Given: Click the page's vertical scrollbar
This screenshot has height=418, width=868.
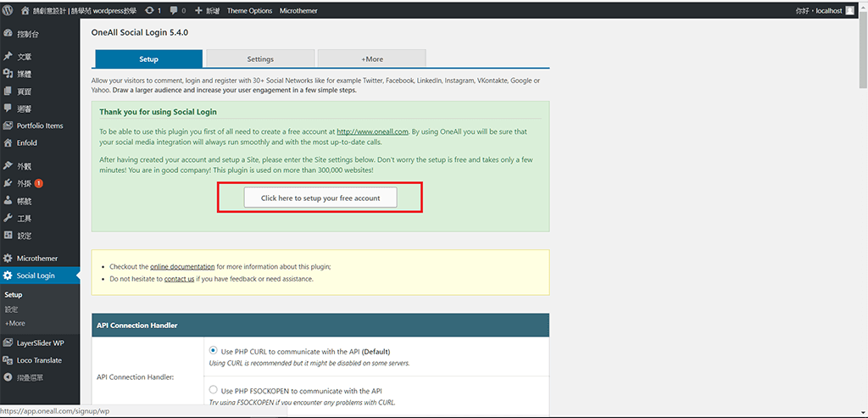Looking at the screenshot, I should pyautogui.click(x=862, y=51).
